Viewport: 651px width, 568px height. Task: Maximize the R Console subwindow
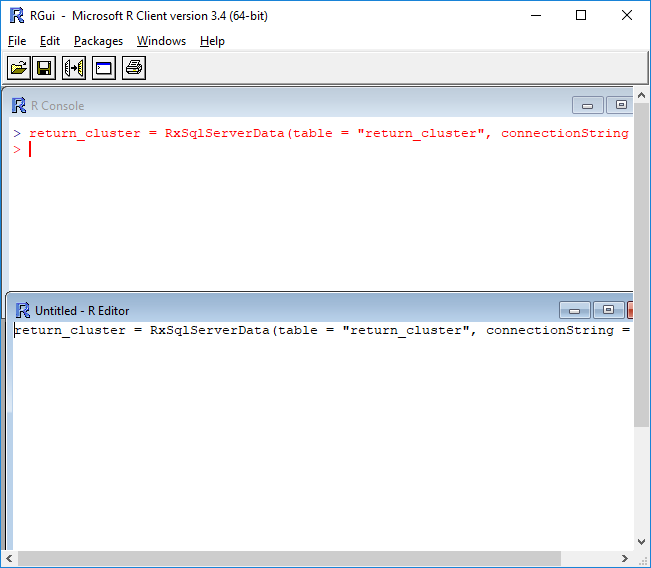point(620,105)
